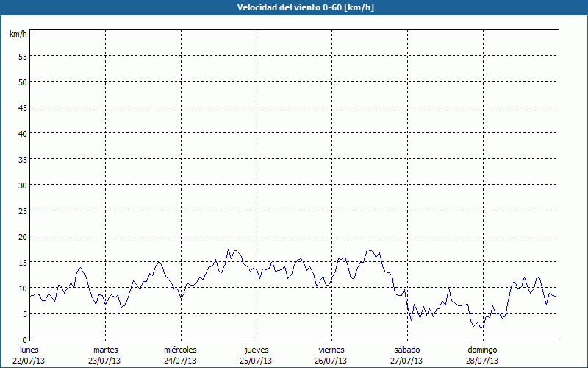Click the 'km/h' unit label on the Y axis

tap(18, 35)
